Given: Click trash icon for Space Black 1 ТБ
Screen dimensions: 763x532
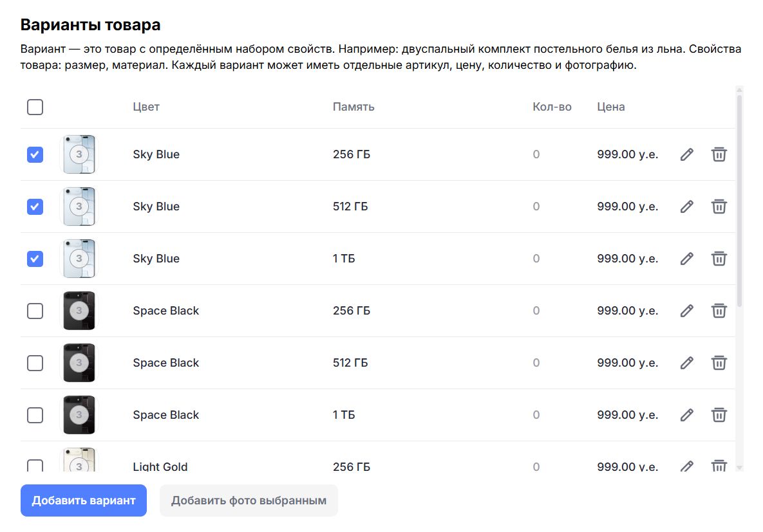Looking at the screenshot, I should pyautogui.click(x=719, y=415).
